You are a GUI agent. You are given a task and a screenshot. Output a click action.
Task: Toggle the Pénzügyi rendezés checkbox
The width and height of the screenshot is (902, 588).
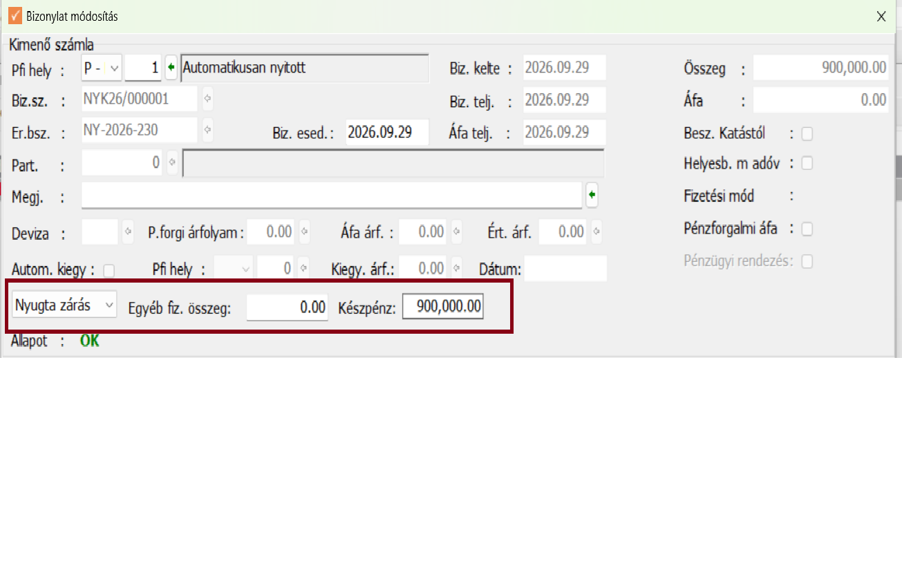[807, 261]
